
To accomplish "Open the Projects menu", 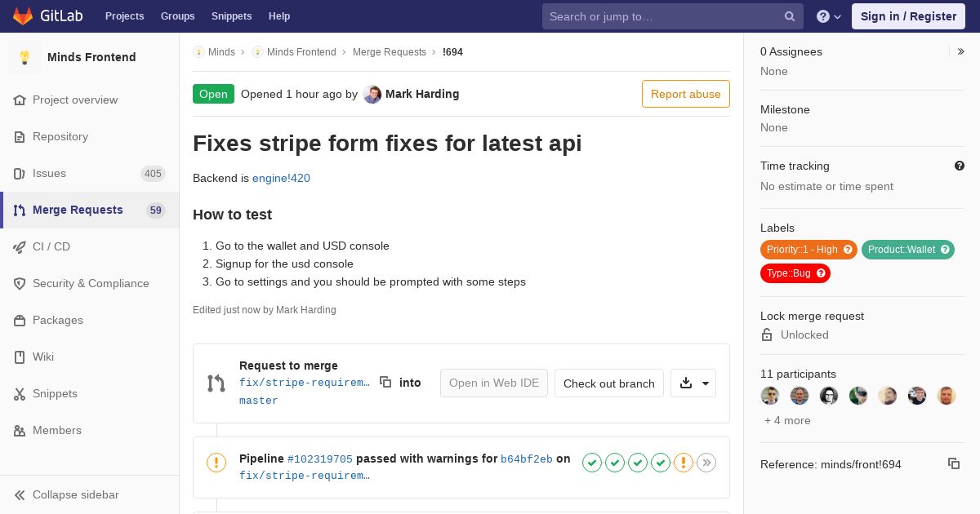I will pos(124,16).
